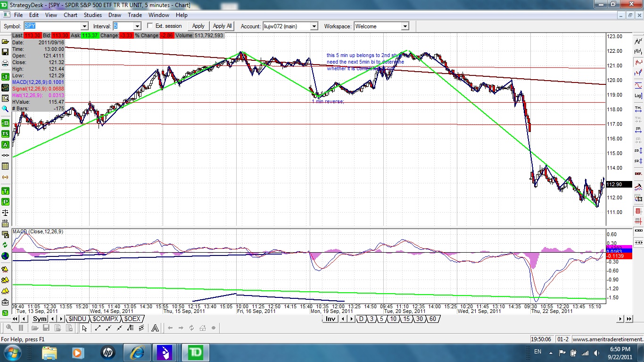Open the Studies menu
Viewport: 644px width, 362px height.
point(92,15)
